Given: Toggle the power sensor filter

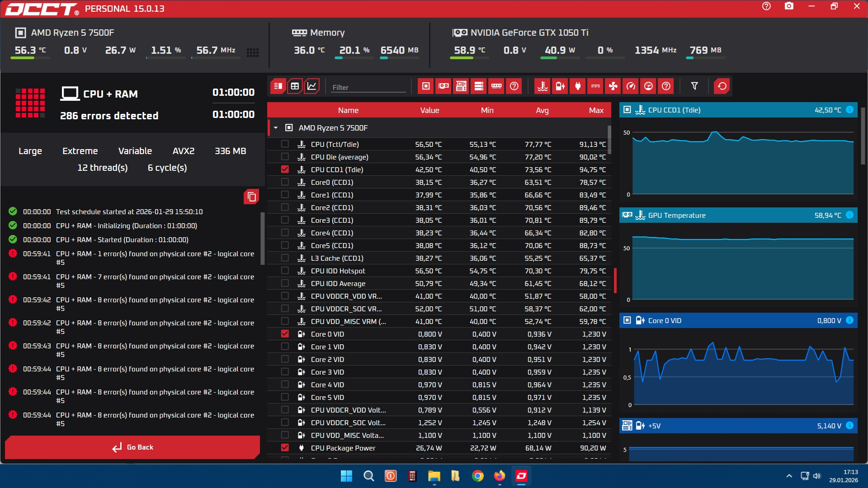Looking at the screenshot, I should [578, 86].
